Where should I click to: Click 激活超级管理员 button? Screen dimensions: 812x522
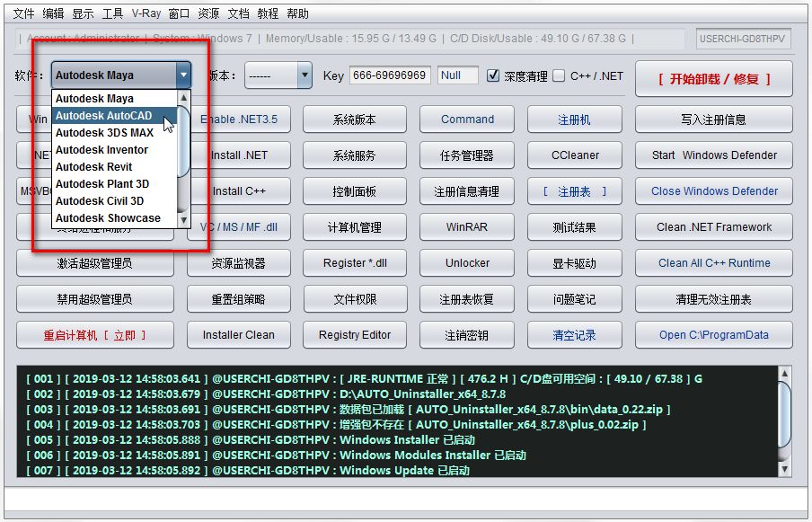pos(95,263)
